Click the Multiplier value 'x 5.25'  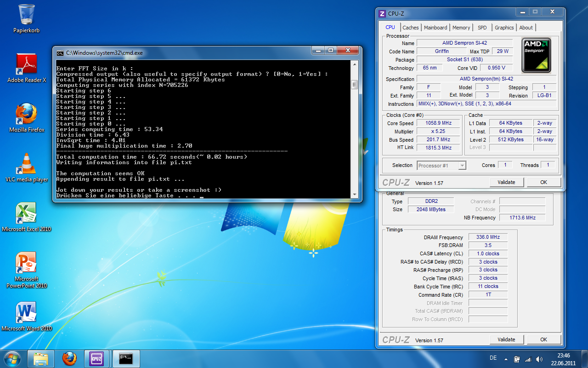[438, 132]
